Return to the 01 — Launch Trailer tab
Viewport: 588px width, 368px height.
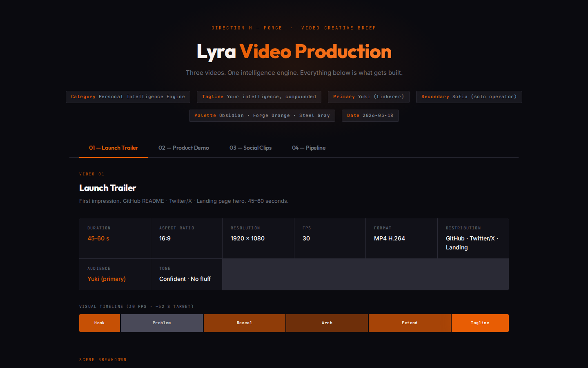tap(113, 148)
